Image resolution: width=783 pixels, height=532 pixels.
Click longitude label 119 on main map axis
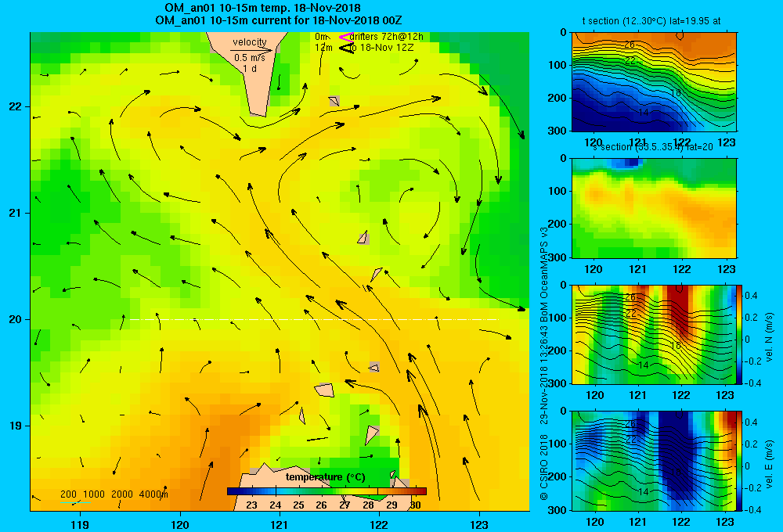80,525
